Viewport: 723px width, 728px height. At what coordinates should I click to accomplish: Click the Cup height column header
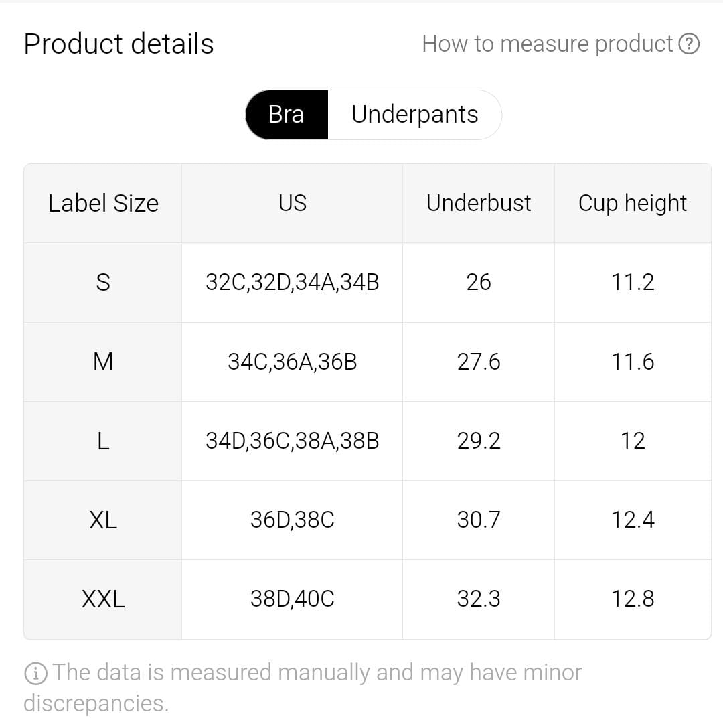point(633,203)
